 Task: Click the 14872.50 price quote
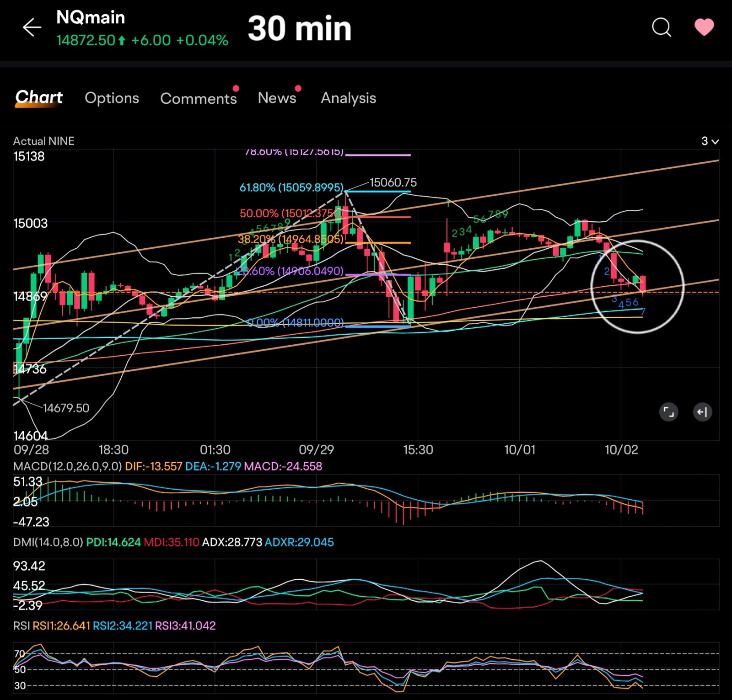click(x=86, y=40)
